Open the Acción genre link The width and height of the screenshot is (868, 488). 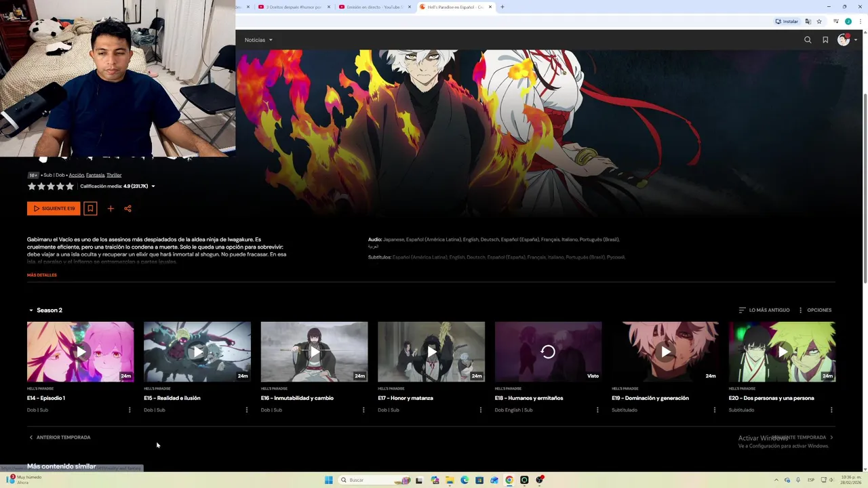point(76,175)
